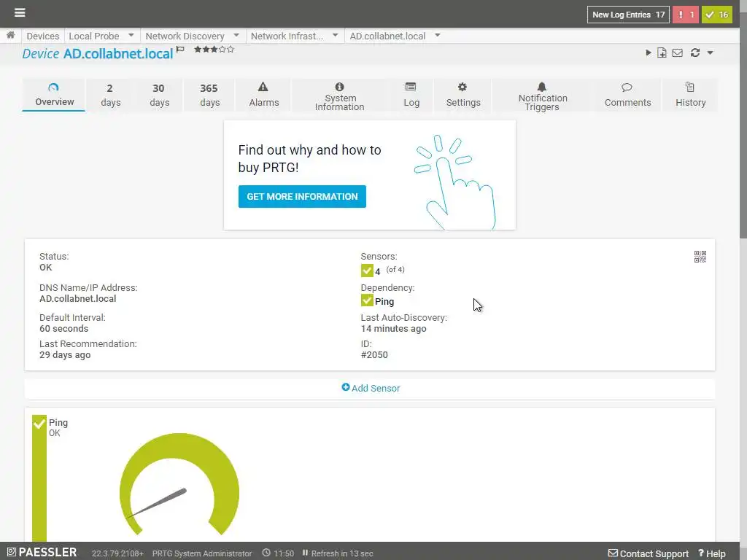The image size is (747, 560).
Task: Click Add Sensor link
Action: (x=376, y=388)
